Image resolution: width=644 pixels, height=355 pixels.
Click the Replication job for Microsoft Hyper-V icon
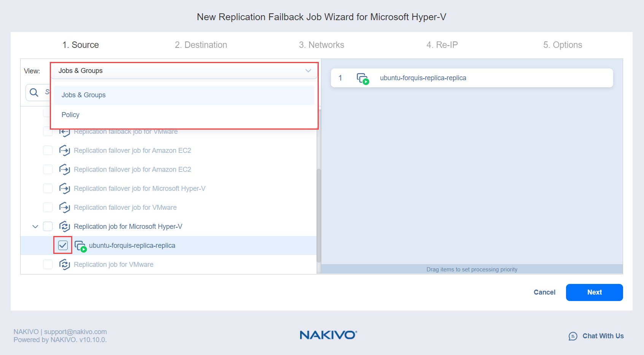click(x=65, y=227)
